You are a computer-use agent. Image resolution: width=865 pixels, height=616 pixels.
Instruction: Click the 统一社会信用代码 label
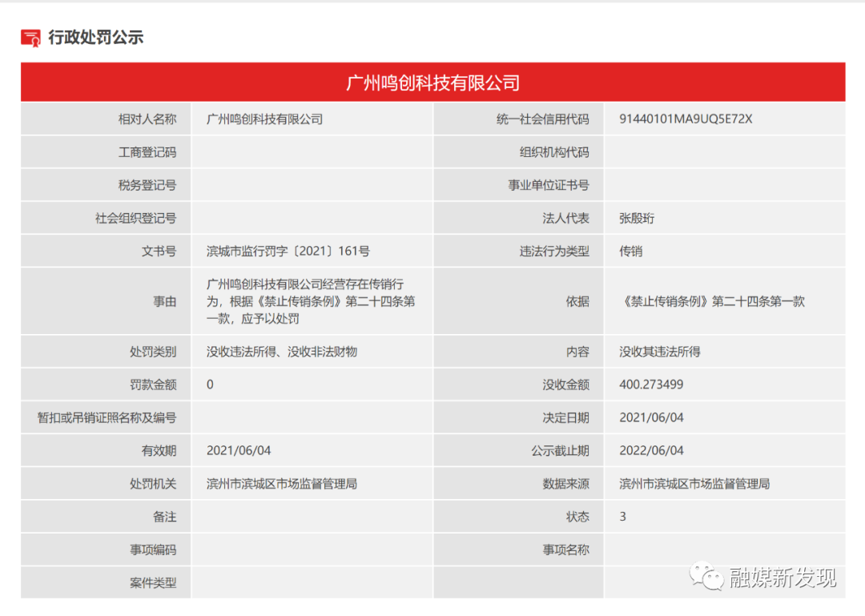[x=542, y=119]
